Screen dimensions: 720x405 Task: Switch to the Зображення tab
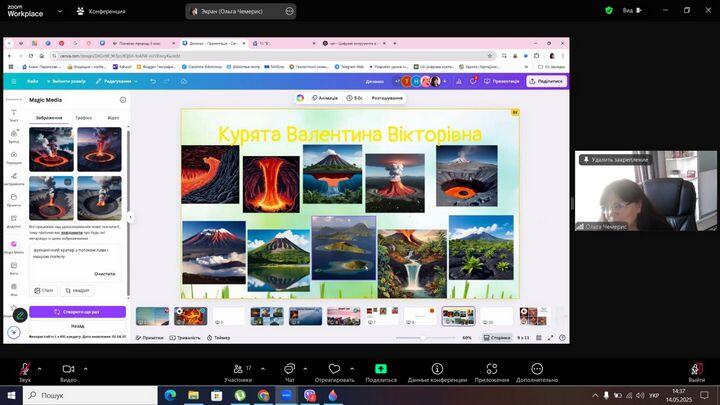pyautogui.click(x=49, y=118)
